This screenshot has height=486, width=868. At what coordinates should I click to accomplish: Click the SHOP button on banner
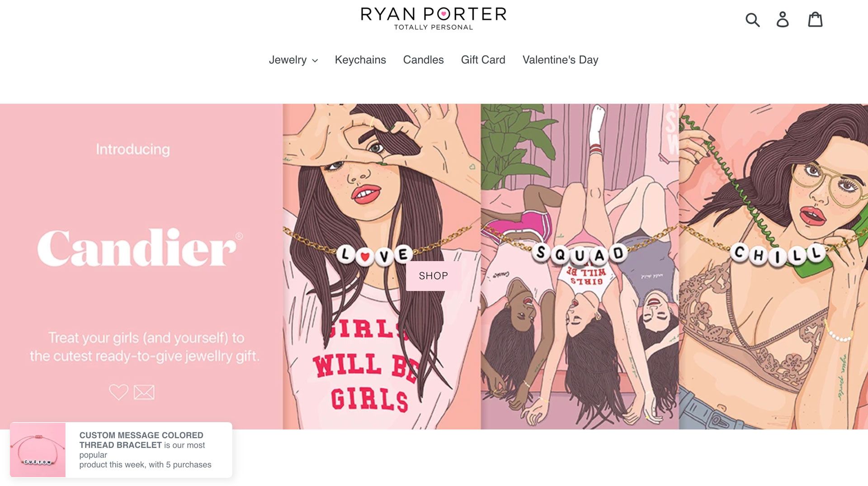(x=434, y=276)
